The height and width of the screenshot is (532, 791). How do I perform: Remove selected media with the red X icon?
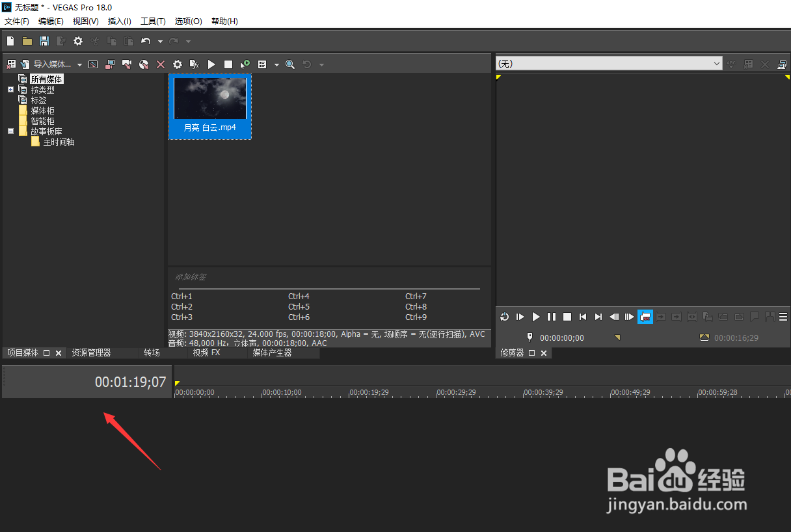[161, 64]
